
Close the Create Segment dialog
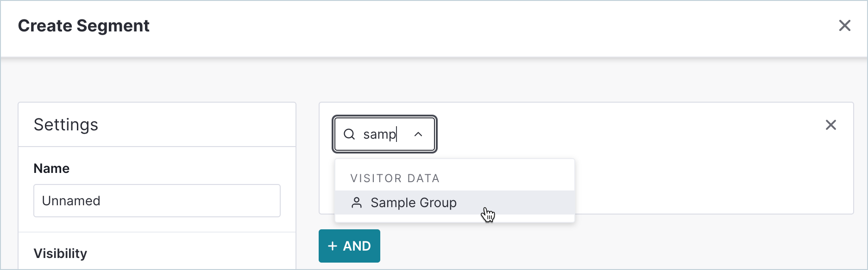[x=844, y=25]
